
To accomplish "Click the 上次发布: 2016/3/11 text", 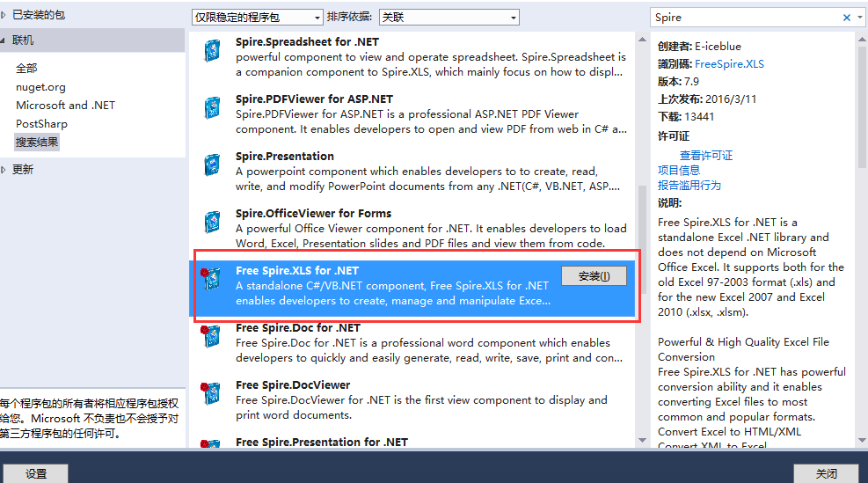I will tap(707, 99).
